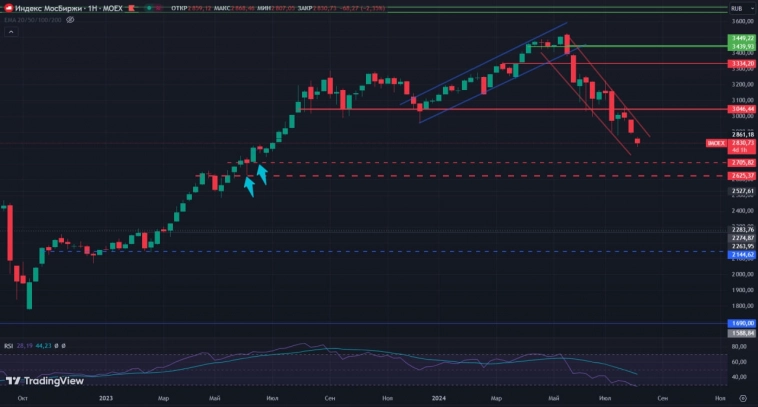This screenshot has width=758, height=407.
Task: Click the Окт date label on time axis
Action: tap(22, 398)
